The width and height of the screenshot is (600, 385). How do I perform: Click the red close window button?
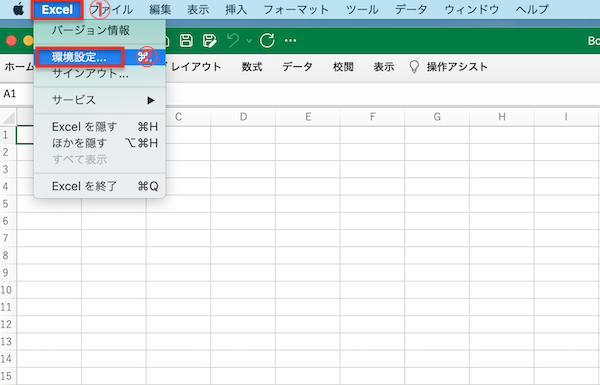(11, 41)
